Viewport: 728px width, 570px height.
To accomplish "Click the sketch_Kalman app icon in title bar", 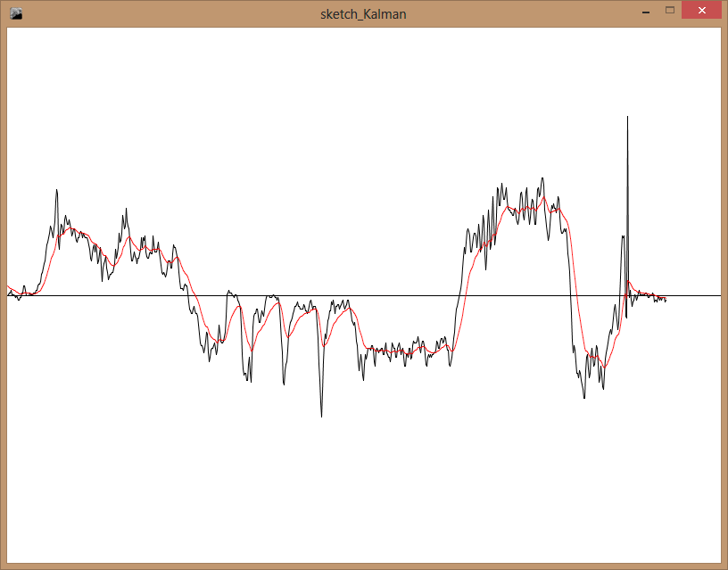I will click(x=16, y=13).
